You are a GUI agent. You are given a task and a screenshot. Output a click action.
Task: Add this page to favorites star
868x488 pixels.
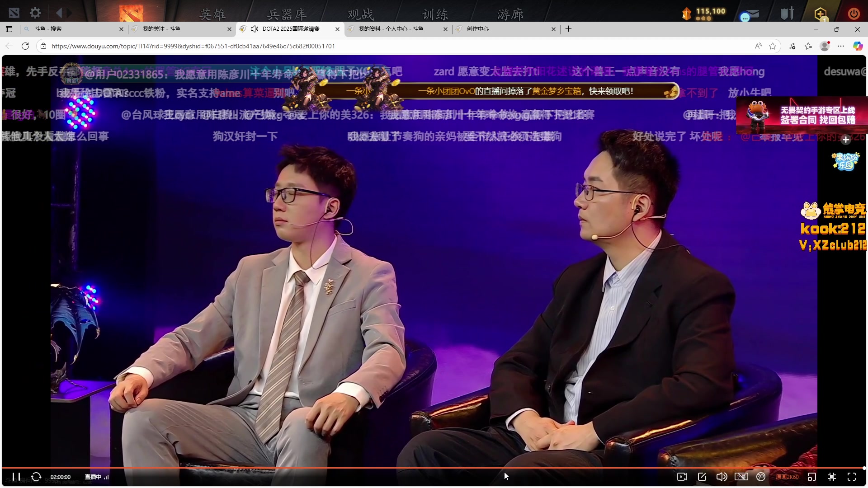tap(773, 46)
